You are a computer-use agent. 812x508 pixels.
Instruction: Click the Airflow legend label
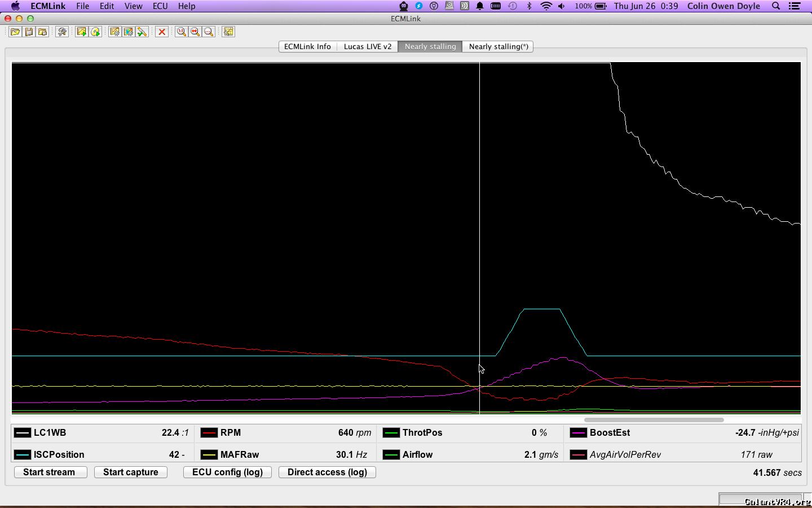tap(417, 454)
